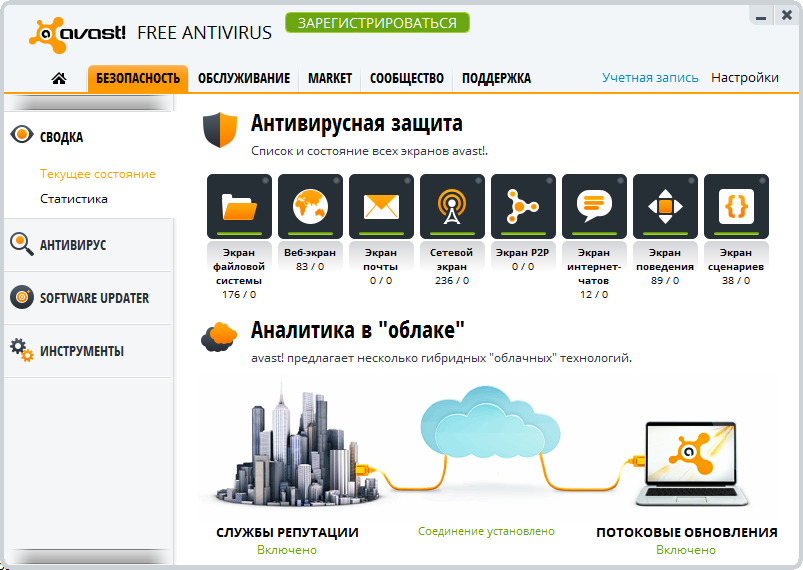Click the orange cloud icon beside Аналитика

pyautogui.click(x=219, y=336)
